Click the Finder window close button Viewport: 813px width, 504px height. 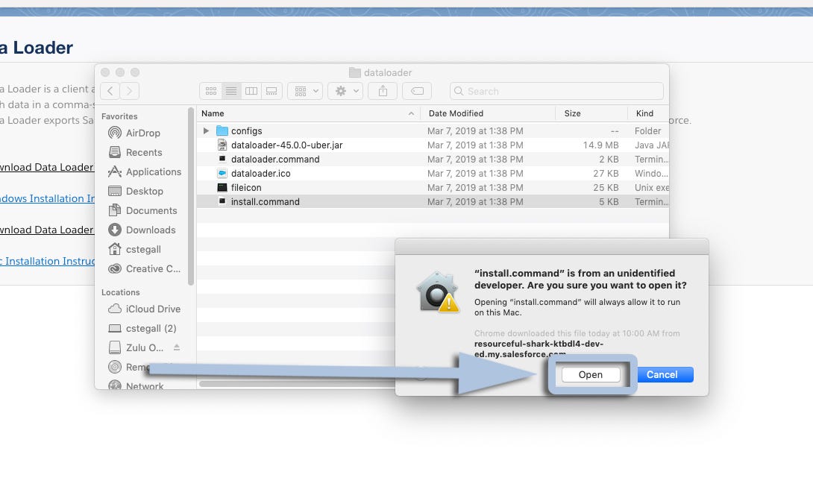click(105, 72)
